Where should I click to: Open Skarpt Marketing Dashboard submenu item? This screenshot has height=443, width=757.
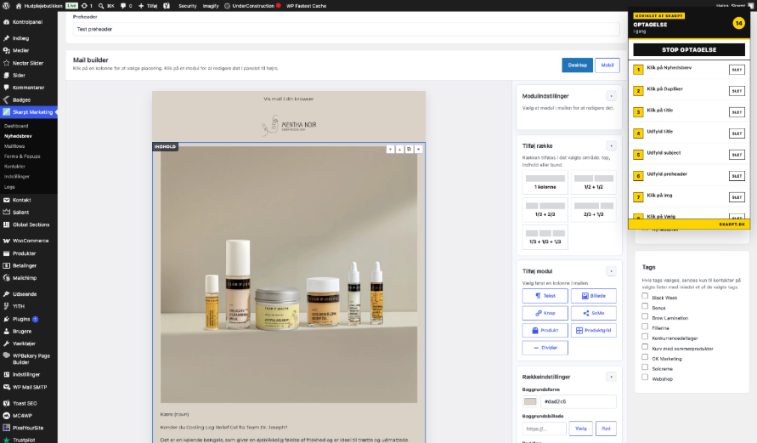click(x=16, y=126)
